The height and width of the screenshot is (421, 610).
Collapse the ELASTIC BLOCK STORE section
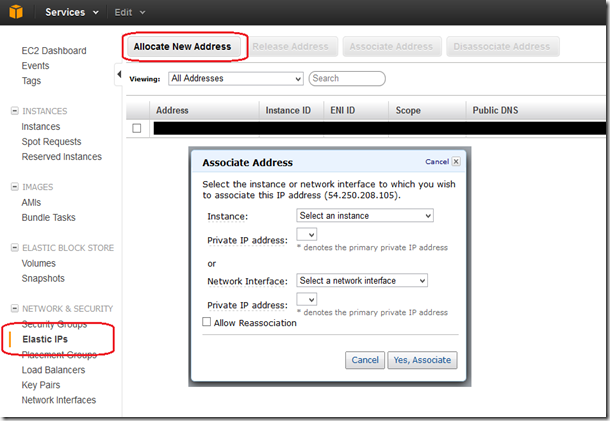(x=14, y=247)
